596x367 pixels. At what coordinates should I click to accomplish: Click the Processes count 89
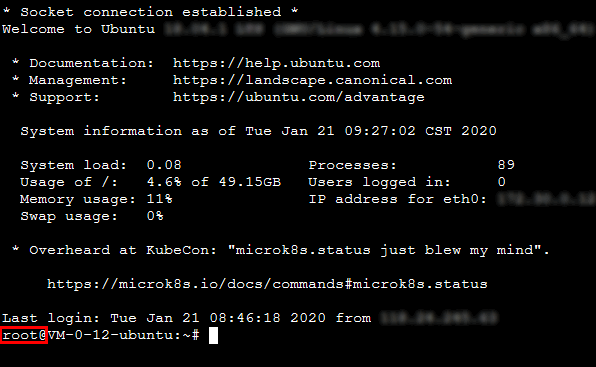[x=506, y=165]
